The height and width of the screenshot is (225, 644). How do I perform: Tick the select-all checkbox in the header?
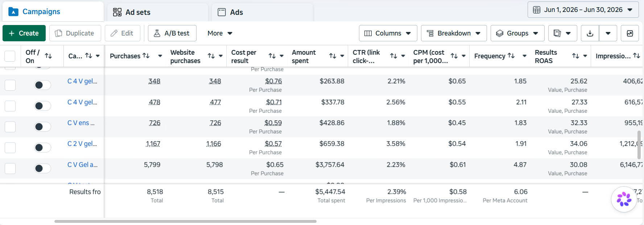10,56
